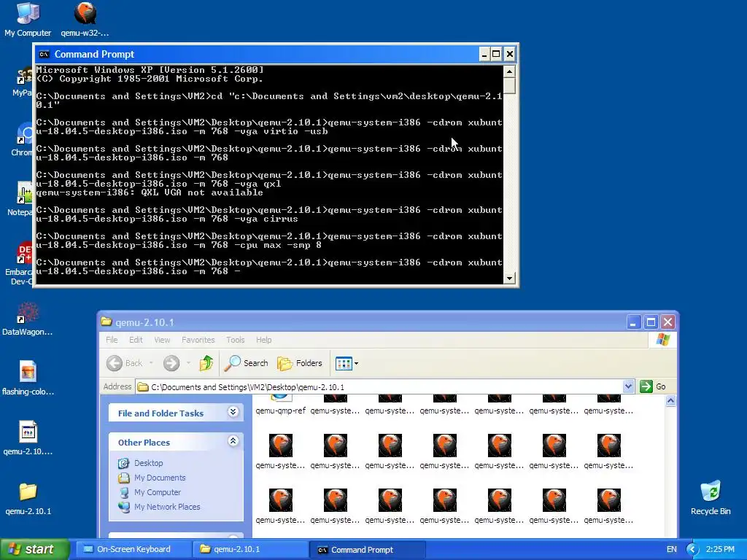
Task: Open the Tools menu in Explorer
Action: pos(236,340)
